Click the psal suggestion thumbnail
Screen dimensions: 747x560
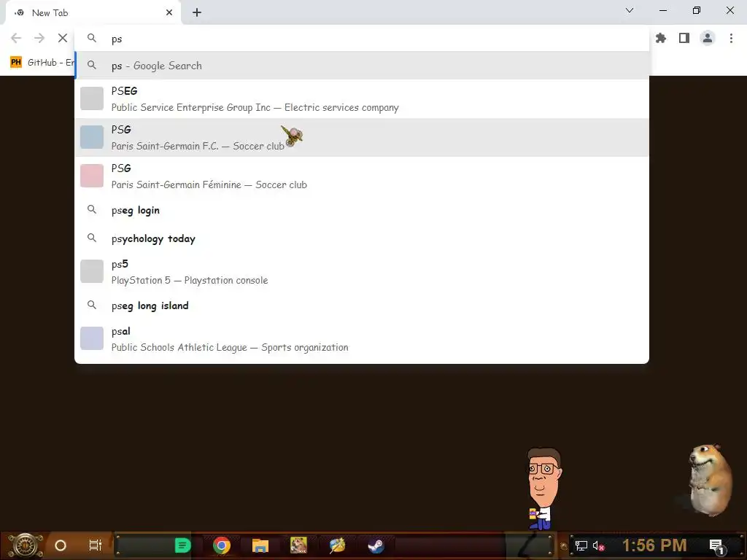92,338
